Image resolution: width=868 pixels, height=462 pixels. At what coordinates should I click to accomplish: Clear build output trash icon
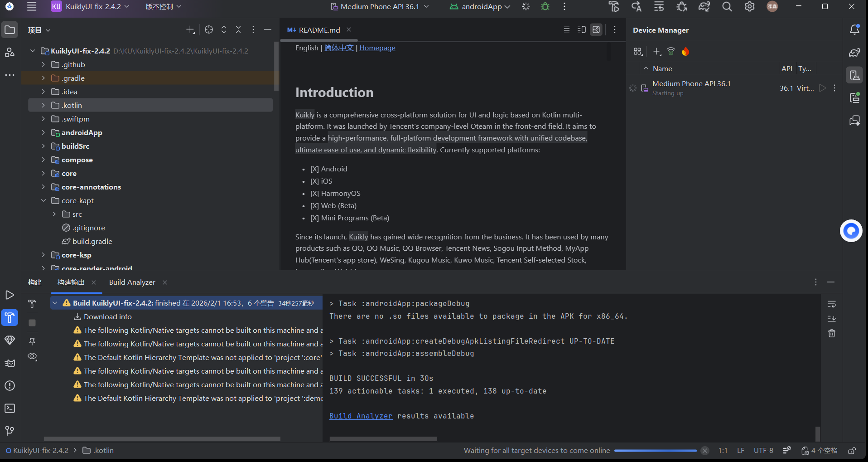pyautogui.click(x=832, y=334)
